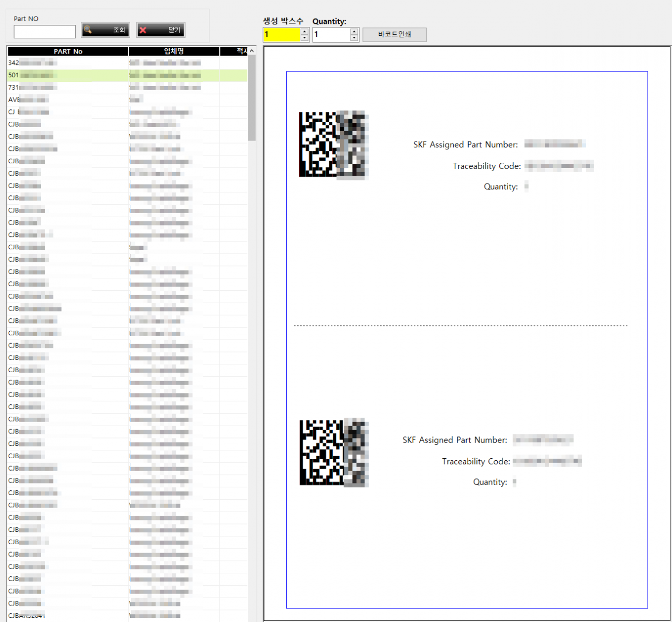The image size is (672, 622).
Task: Select the row starting with 731
Action: pyautogui.click(x=128, y=88)
